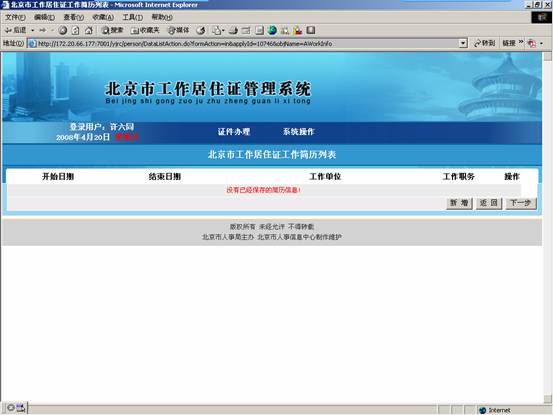Click the Stop loading icon
Screen dimensions: 553x415
coord(62,31)
